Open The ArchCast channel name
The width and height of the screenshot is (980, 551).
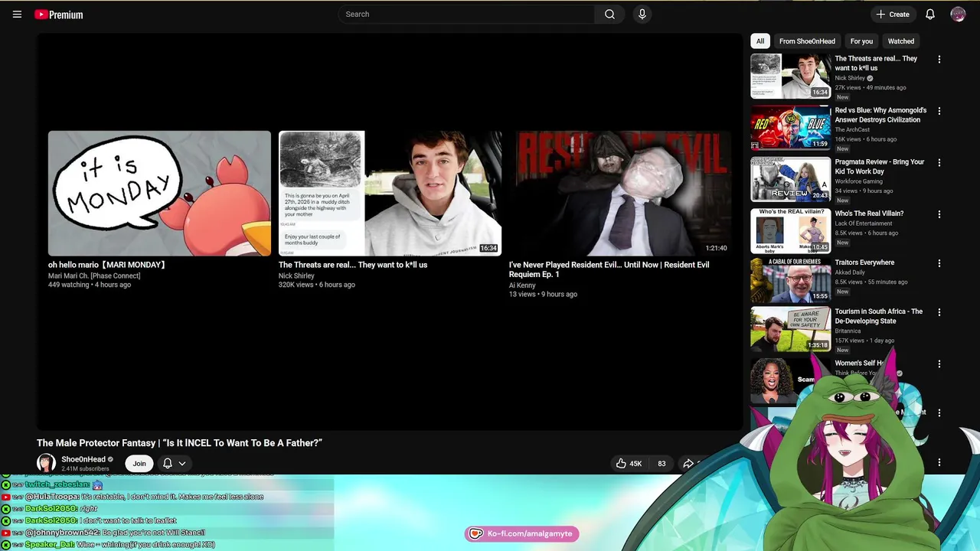852,130
